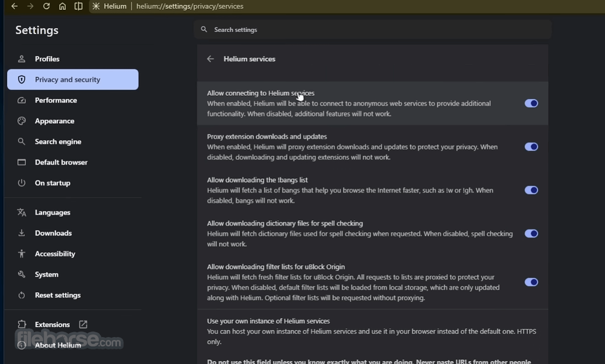The width and height of the screenshot is (605, 364).
Task: Go back using the browser back arrow
Action: click(x=14, y=6)
